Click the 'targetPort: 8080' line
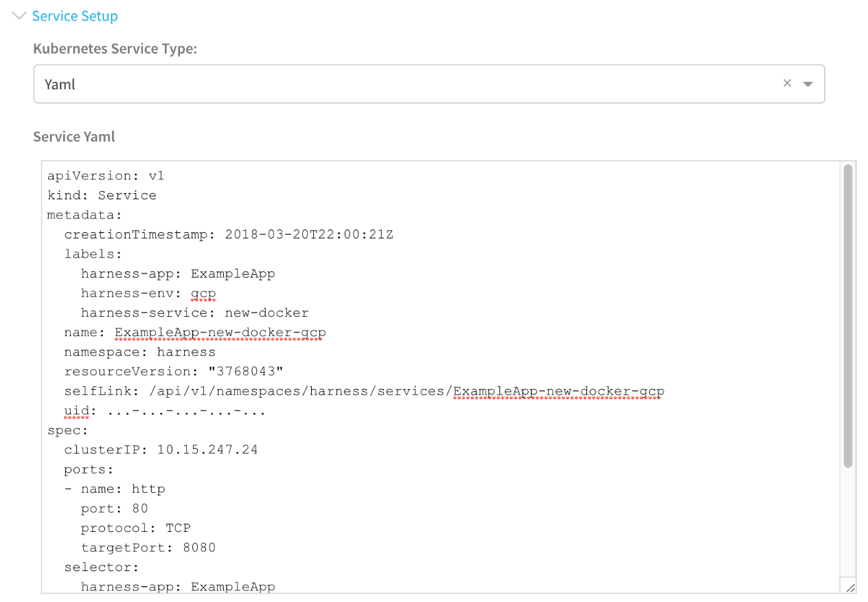Screen dimensions: 868x602 pyautogui.click(x=148, y=548)
